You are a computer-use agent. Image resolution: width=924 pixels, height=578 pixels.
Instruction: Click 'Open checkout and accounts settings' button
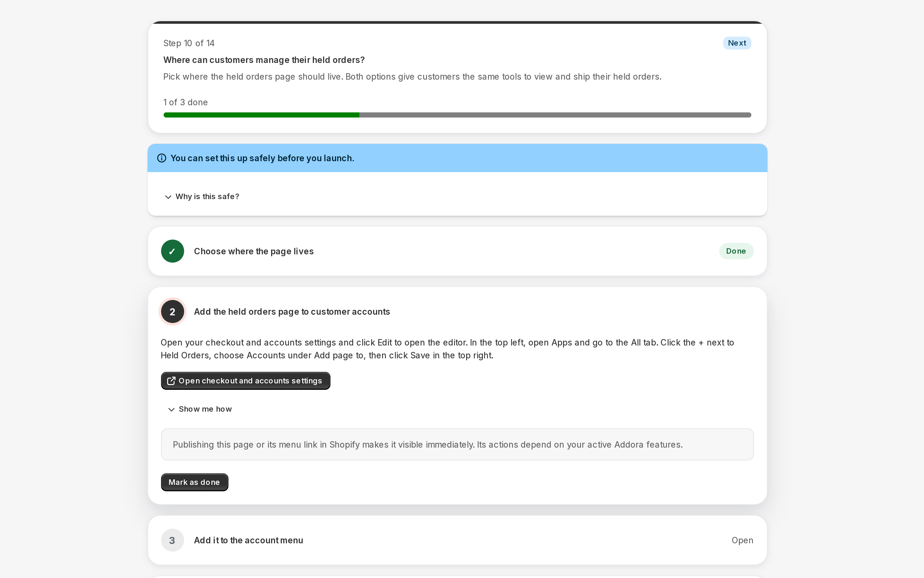tap(245, 381)
